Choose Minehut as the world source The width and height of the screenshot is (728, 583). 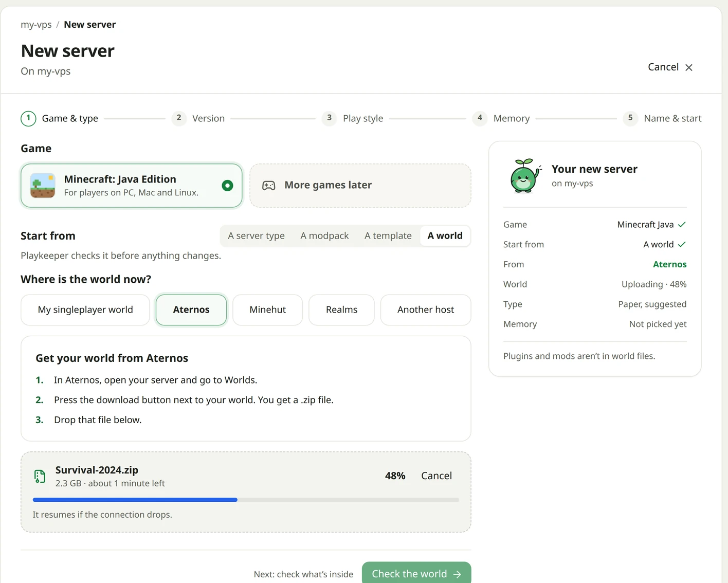[267, 310]
